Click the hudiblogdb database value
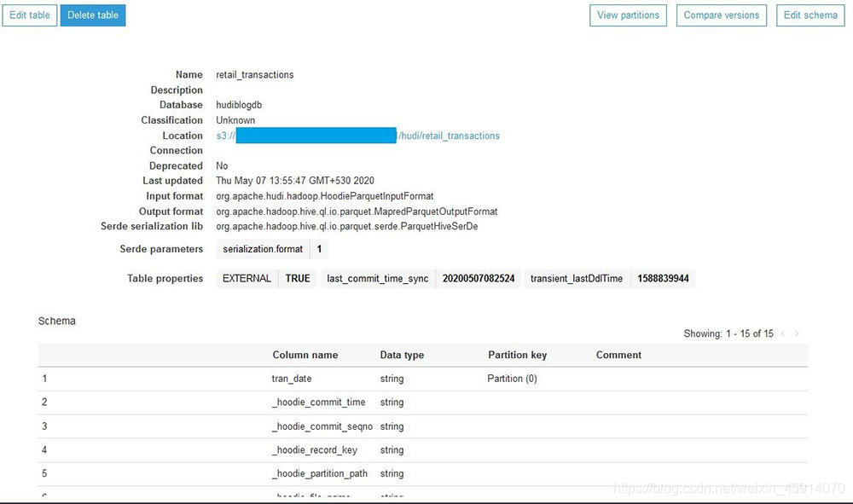Screen dimensions: 853x504 (x=239, y=105)
